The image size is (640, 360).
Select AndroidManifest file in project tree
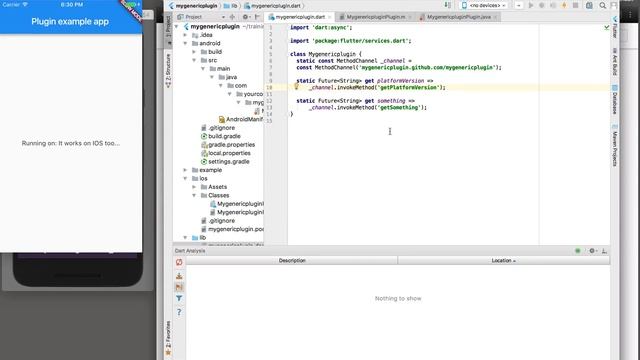[241, 120]
